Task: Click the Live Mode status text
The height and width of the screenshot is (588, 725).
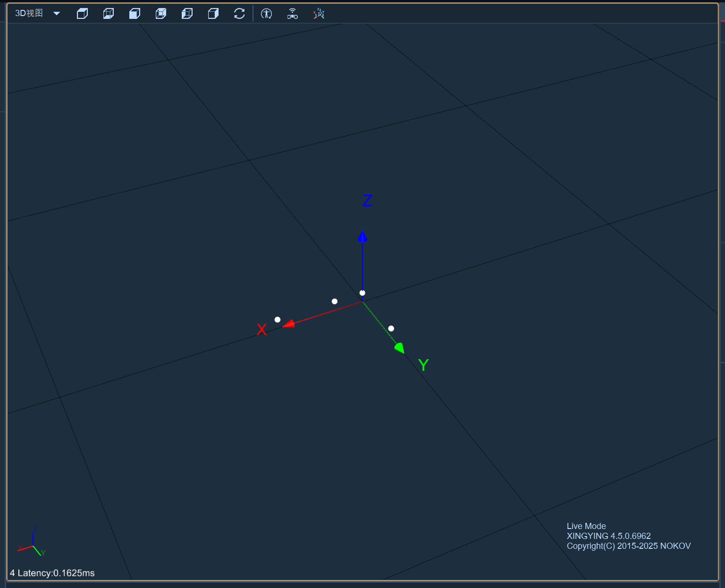Action: tap(586, 526)
